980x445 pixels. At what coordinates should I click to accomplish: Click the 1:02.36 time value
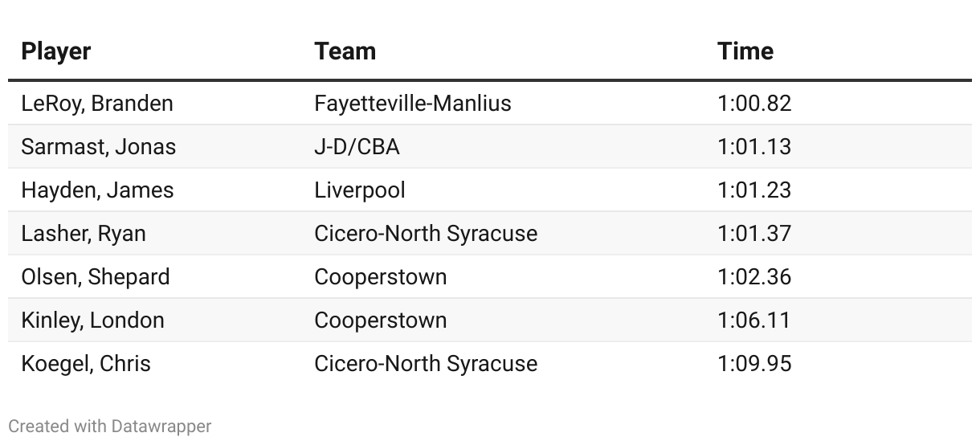point(753,277)
